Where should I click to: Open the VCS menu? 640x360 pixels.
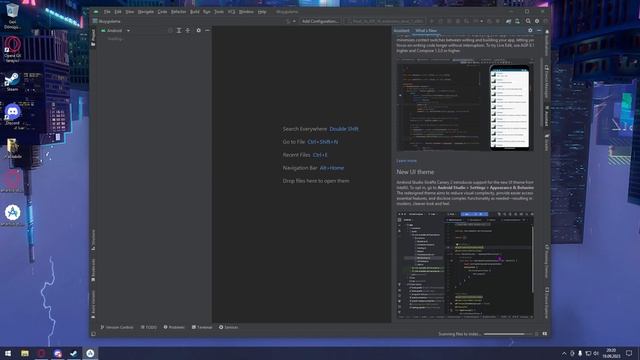231,12
